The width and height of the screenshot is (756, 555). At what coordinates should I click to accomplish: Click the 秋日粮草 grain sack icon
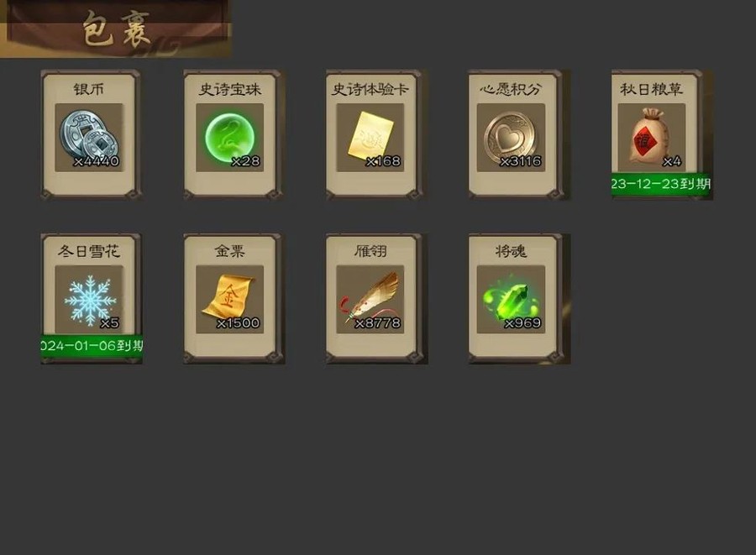(x=651, y=138)
